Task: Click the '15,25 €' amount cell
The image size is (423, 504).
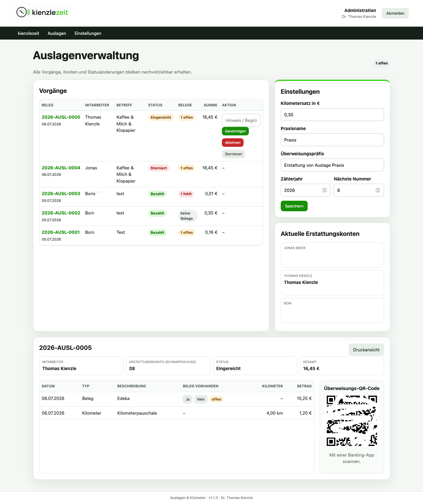Action: point(304,399)
